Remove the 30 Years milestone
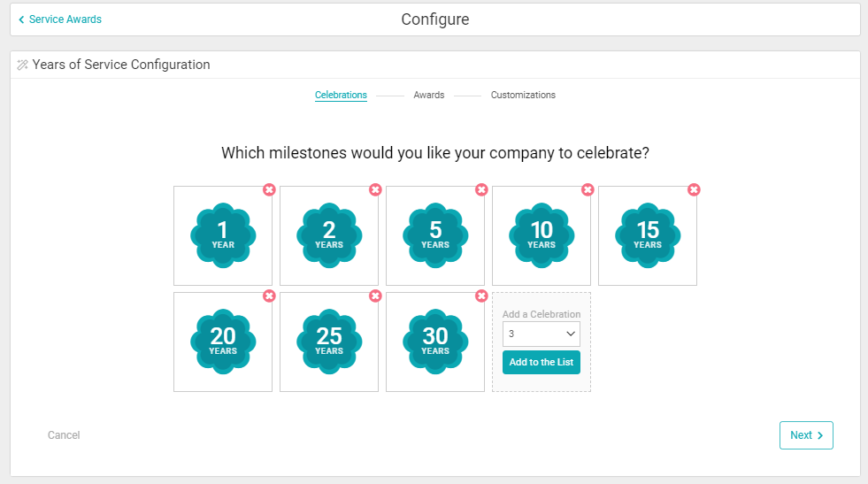This screenshot has height=484, width=868. pyautogui.click(x=481, y=296)
